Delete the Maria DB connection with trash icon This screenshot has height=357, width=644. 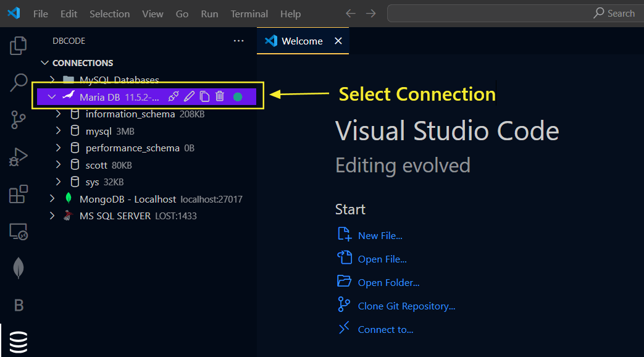[220, 96]
